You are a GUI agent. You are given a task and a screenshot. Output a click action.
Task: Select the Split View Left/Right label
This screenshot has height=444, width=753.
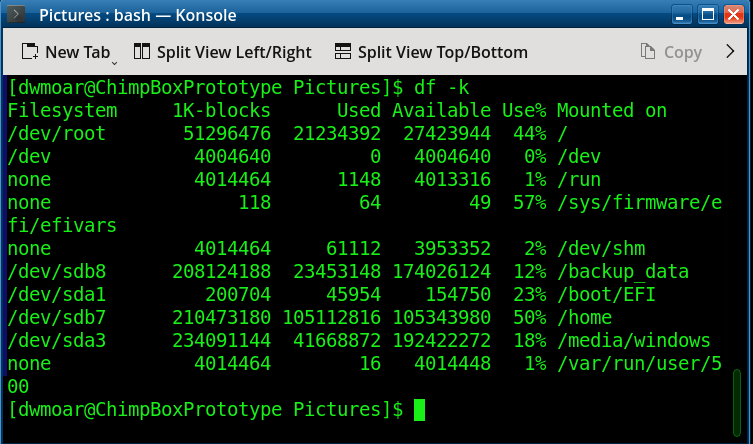tap(234, 52)
